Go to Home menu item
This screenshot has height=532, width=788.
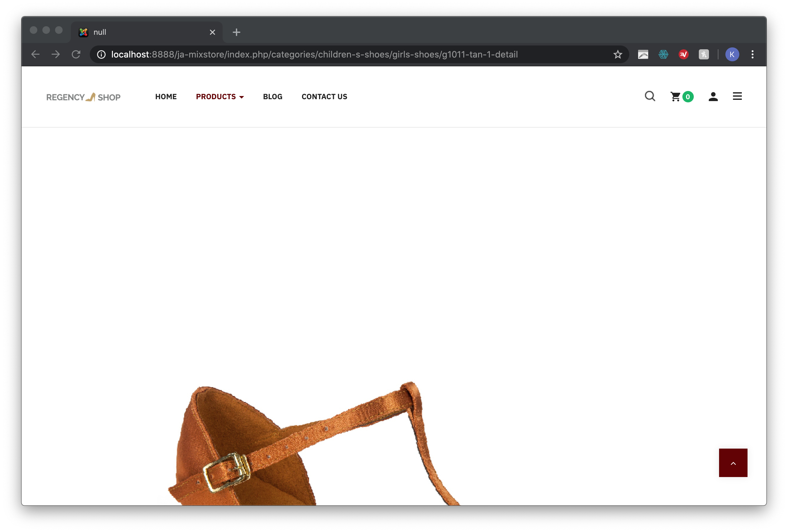click(166, 97)
